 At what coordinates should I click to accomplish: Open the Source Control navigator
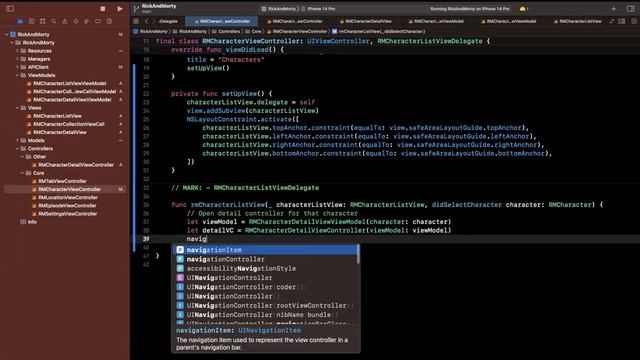31,21
